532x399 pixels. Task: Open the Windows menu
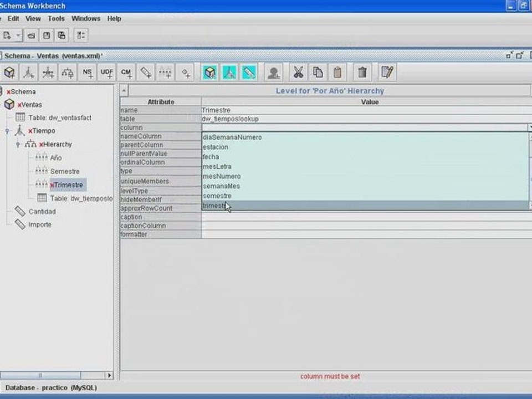85,19
